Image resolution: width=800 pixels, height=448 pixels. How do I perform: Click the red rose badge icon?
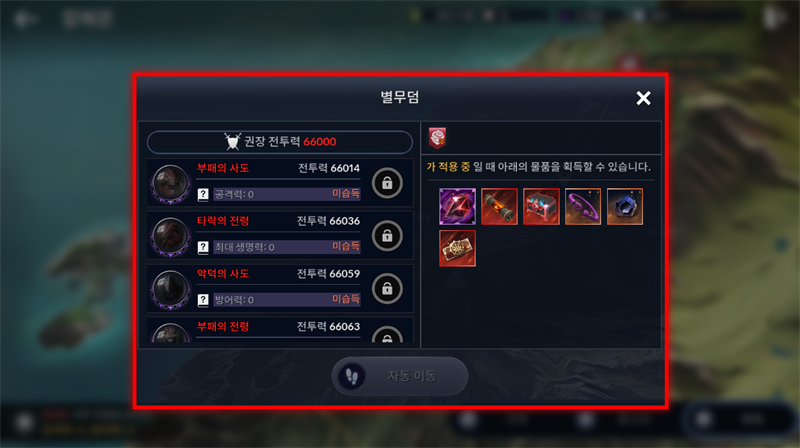click(x=437, y=138)
